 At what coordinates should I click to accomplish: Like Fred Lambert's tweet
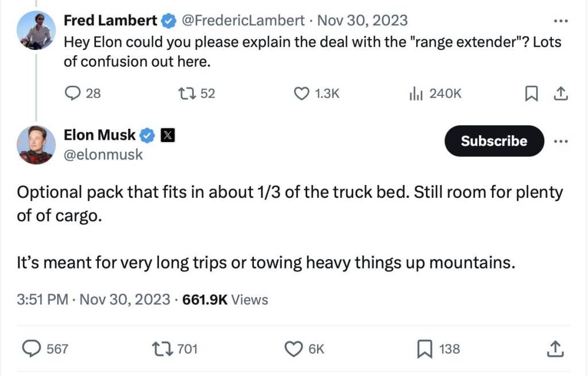click(301, 93)
